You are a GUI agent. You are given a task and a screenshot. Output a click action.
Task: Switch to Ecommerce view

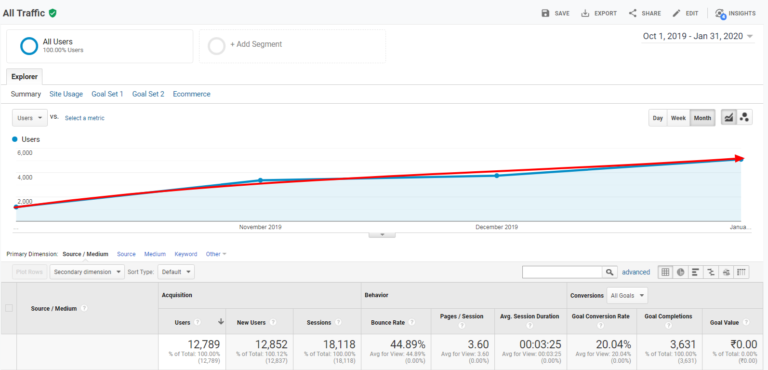(x=192, y=94)
